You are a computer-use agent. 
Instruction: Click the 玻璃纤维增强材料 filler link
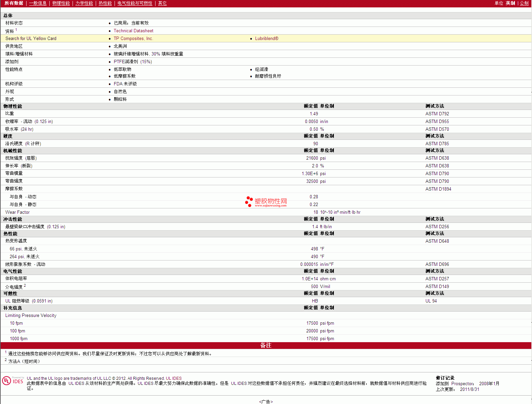click(131, 54)
